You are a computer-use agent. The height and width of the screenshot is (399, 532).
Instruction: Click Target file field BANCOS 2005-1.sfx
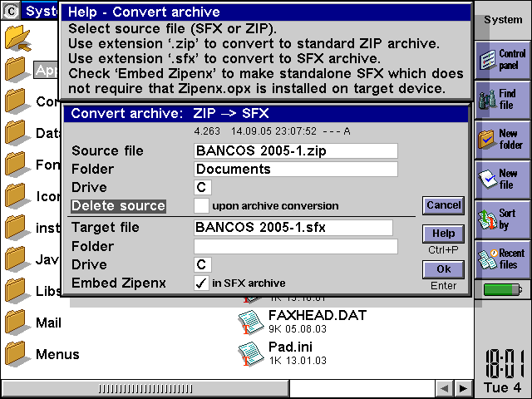tap(293, 227)
